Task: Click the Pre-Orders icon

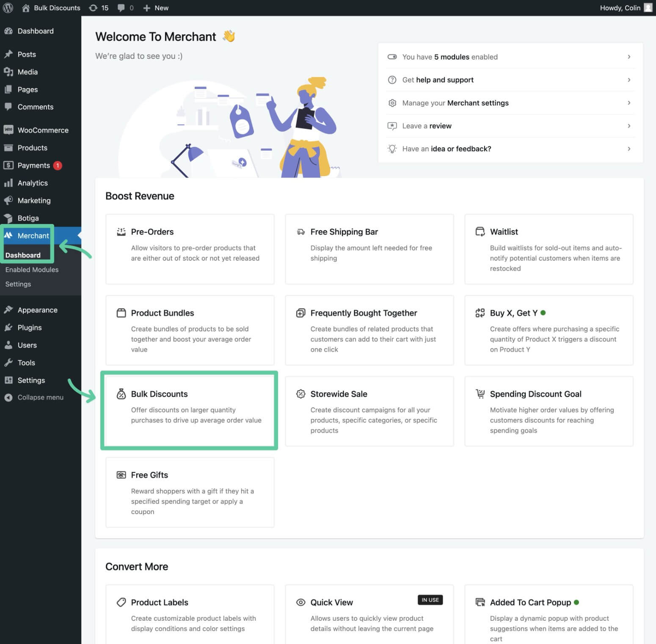Action: 121,232
